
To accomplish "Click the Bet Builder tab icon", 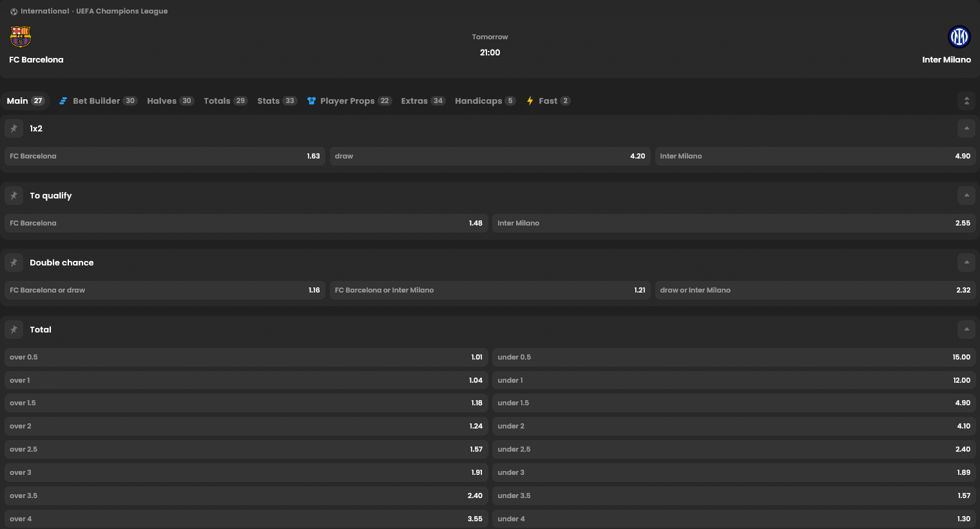I will tap(63, 101).
